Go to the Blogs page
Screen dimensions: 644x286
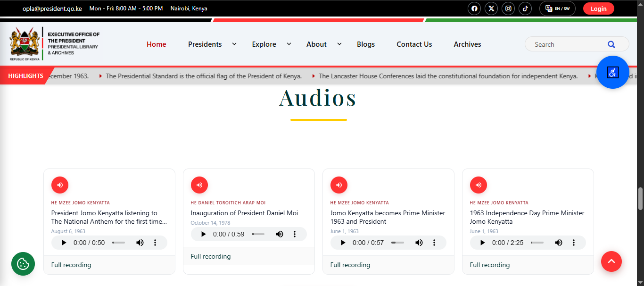366,44
